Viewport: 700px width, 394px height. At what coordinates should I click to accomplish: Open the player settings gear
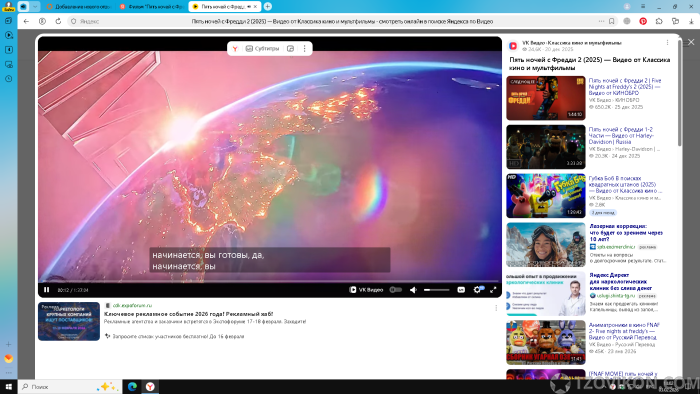coord(477,290)
